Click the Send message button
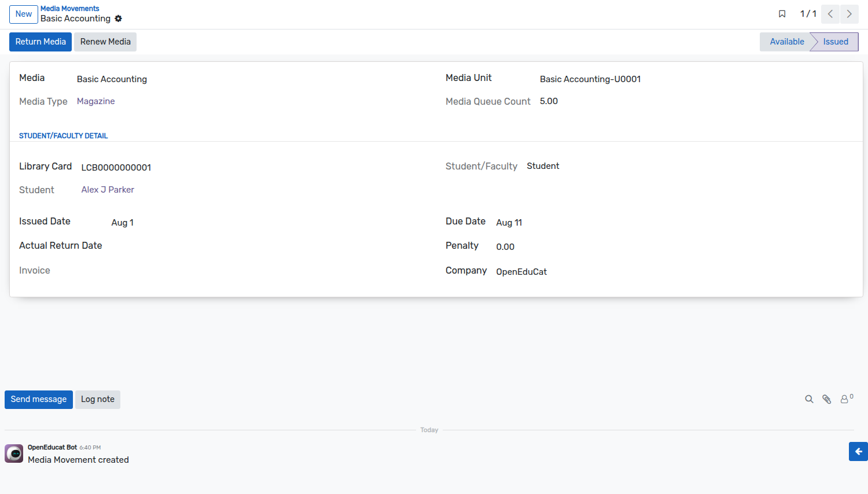 click(39, 399)
